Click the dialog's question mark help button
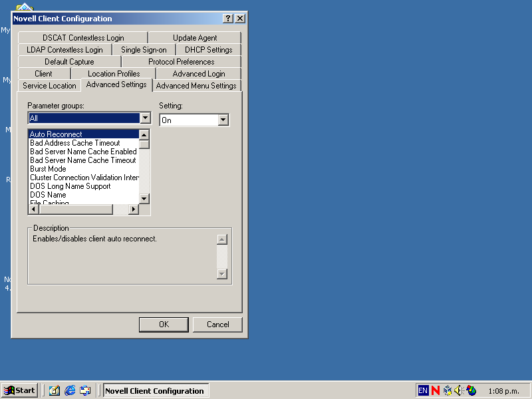This screenshot has height=399, width=532. tap(228, 19)
